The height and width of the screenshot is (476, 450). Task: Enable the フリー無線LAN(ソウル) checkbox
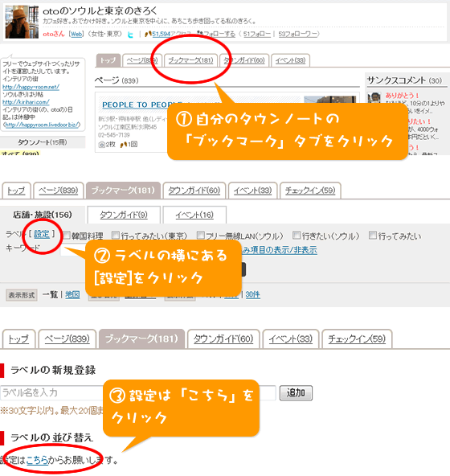(201, 235)
